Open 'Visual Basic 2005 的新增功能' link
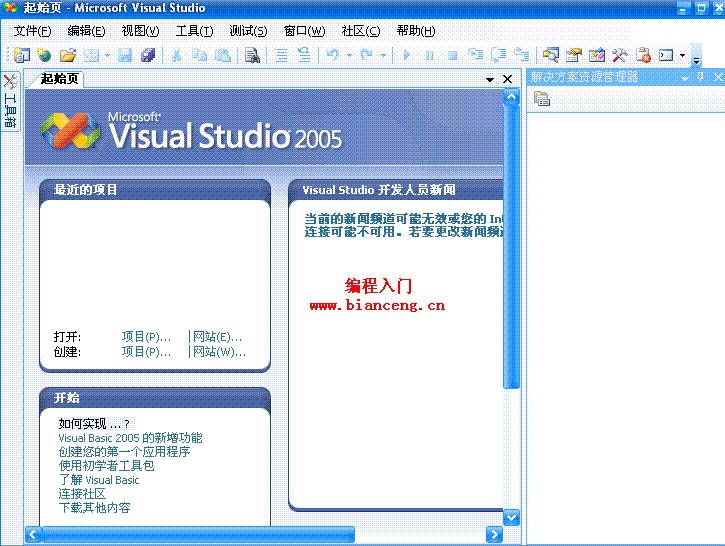The image size is (725, 546). 130,438
